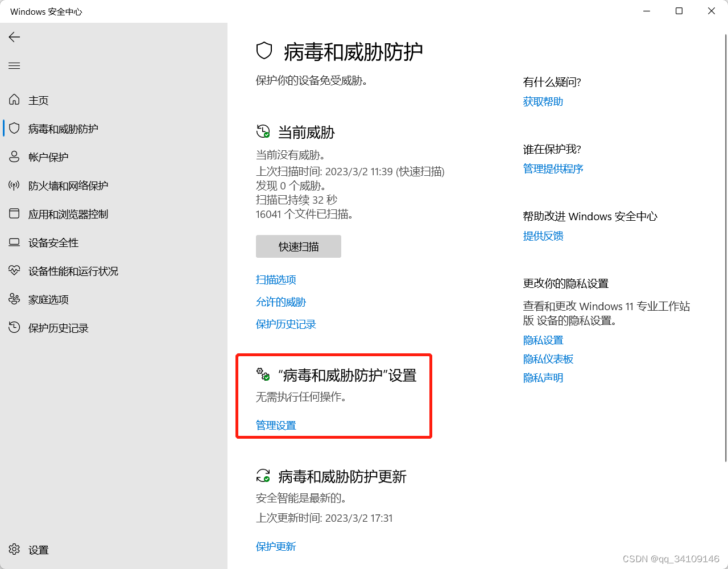The height and width of the screenshot is (569, 728).
Task: Click the laptop icon for 设备安全性
Action: (14, 242)
